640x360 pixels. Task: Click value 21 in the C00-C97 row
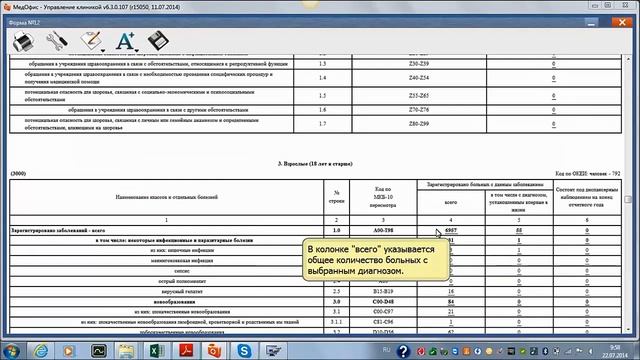(451, 312)
